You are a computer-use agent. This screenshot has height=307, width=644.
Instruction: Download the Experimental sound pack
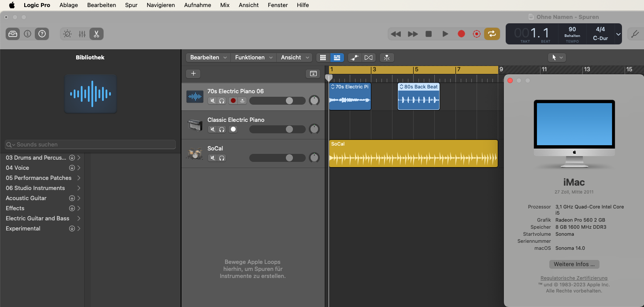click(72, 228)
